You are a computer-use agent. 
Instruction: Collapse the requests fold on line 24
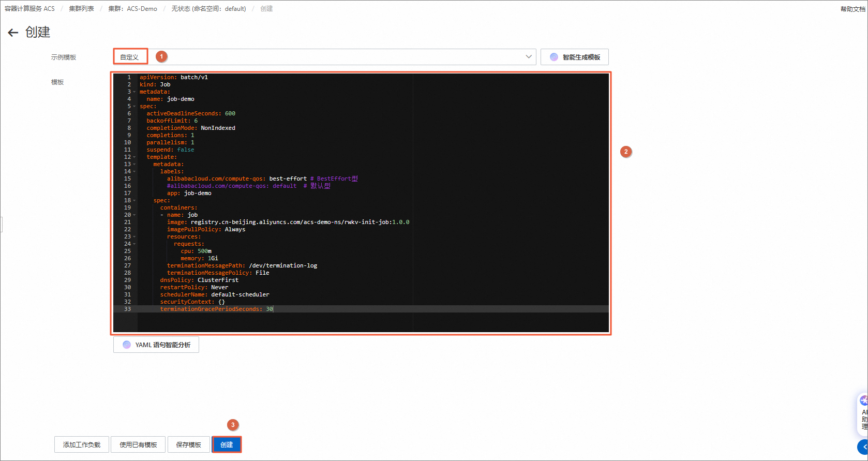[134, 244]
